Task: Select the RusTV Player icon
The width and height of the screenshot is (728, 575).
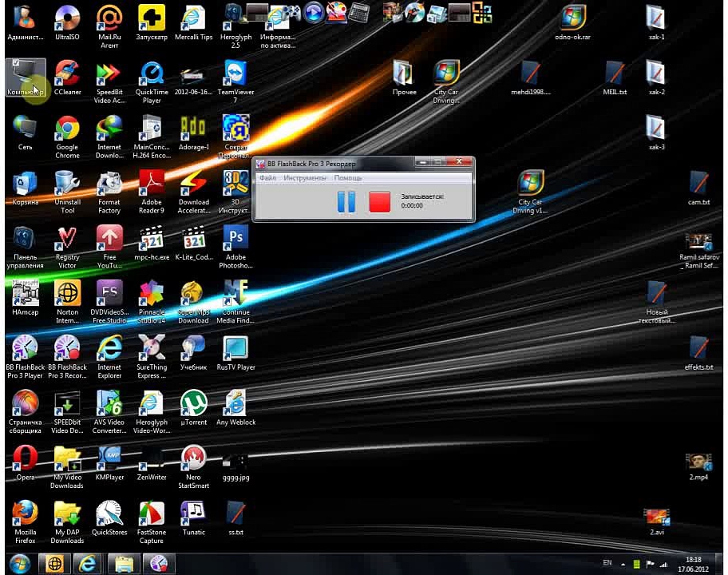Action: pyautogui.click(x=235, y=354)
